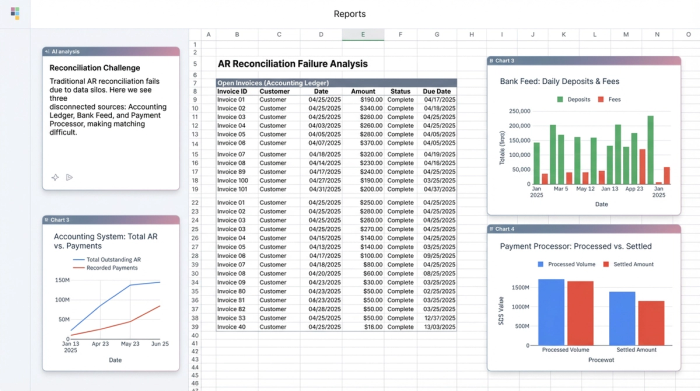Screen dimensions: 700x391
Task: Select column header B
Action: point(237,34)
